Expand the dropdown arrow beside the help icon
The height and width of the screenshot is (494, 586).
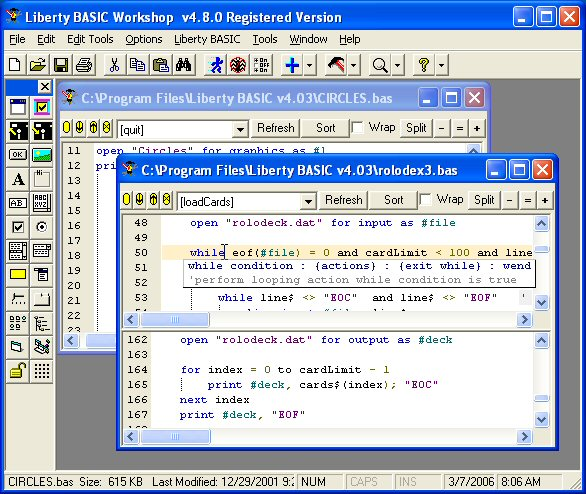click(442, 65)
